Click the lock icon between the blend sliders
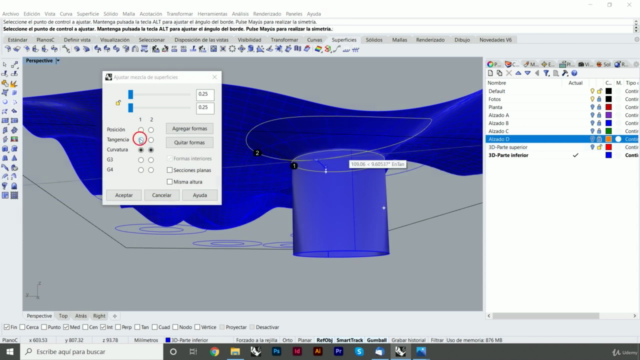The image size is (640, 360). [x=118, y=103]
